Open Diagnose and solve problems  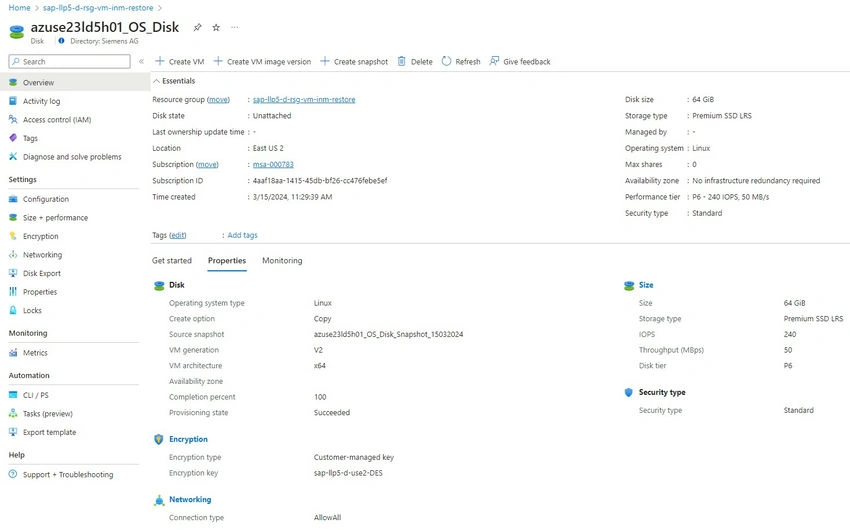click(x=72, y=157)
